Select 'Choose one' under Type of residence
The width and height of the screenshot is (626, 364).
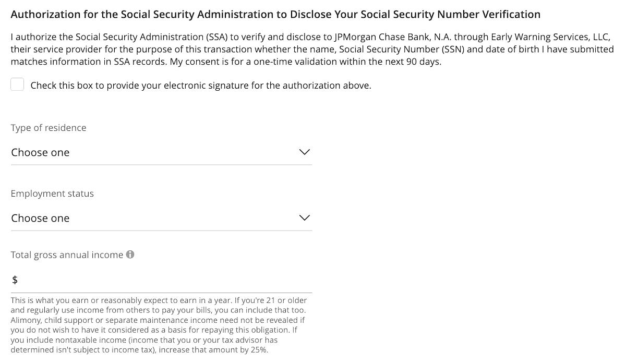click(x=40, y=152)
